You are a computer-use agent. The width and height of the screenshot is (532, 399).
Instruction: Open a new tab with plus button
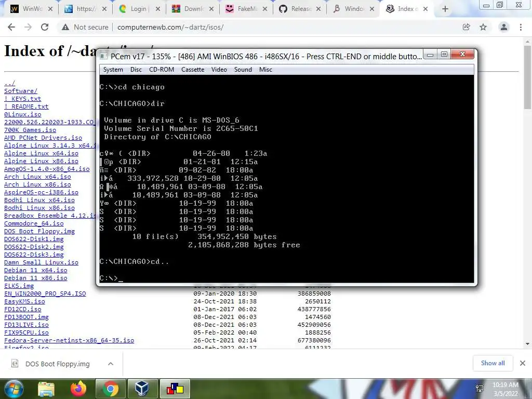[x=445, y=9]
